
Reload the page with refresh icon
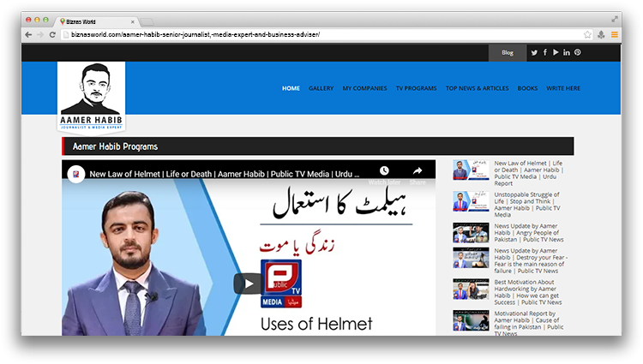52,35
